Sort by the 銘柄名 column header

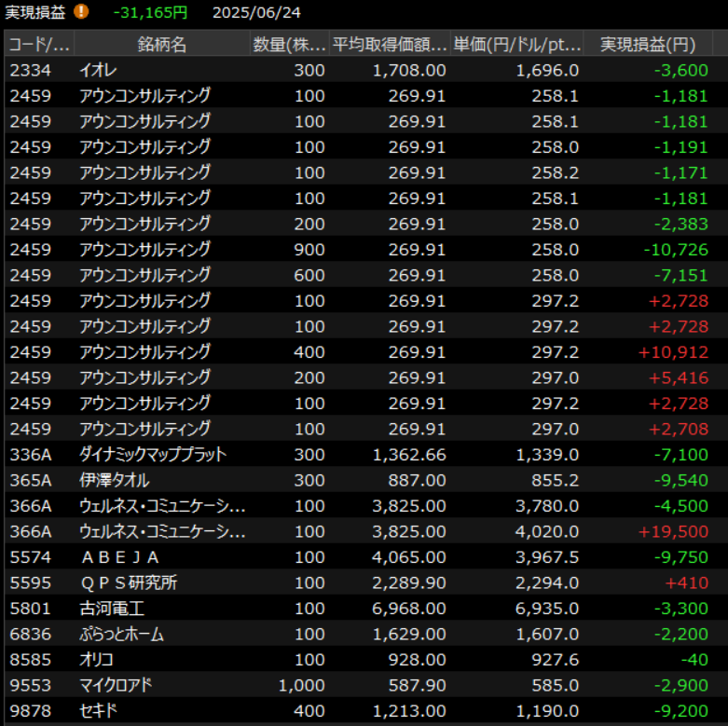click(x=162, y=45)
